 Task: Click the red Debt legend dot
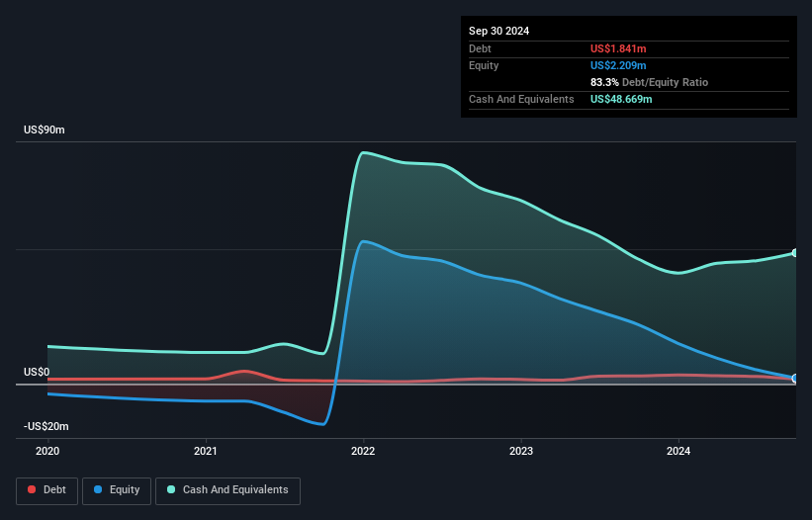[32, 489]
